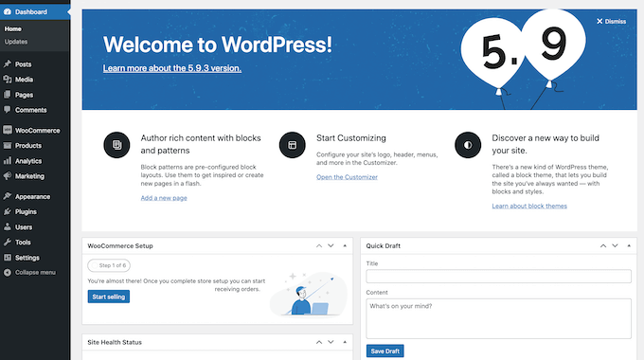Click the Products box icon
The width and height of the screenshot is (644, 360).
[x=7, y=146]
